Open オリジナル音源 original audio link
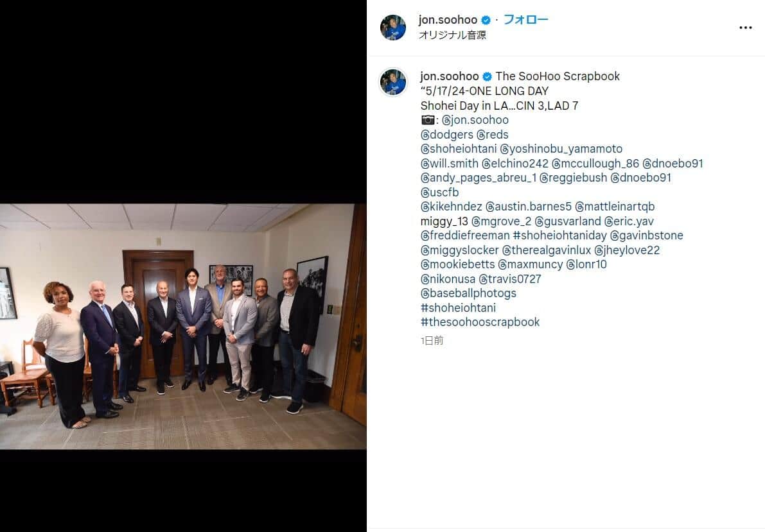The width and height of the screenshot is (765, 532). [452, 35]
